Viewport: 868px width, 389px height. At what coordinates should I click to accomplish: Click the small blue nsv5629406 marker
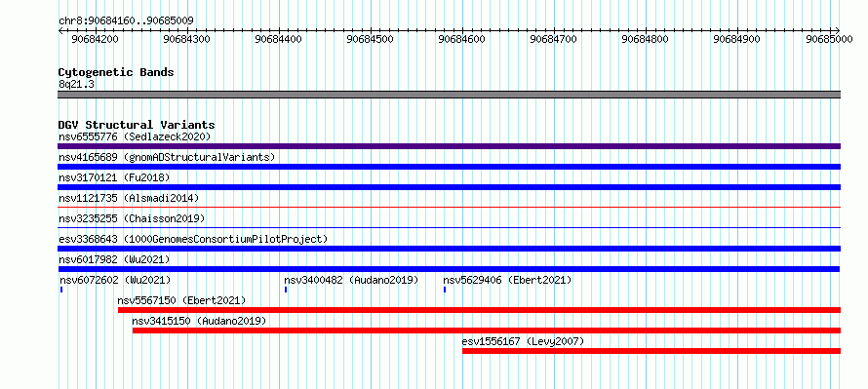tap(445, 290)
